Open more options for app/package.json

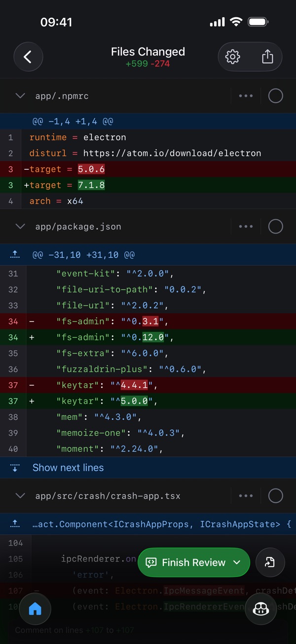(x=246, y=226)
